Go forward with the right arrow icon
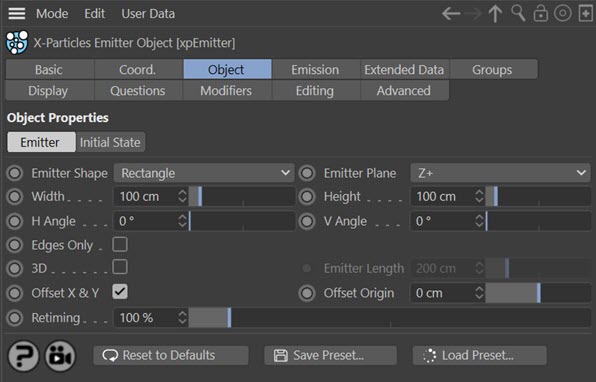The width and height of the screenshot is (596, 382). [x=473, y=14]
